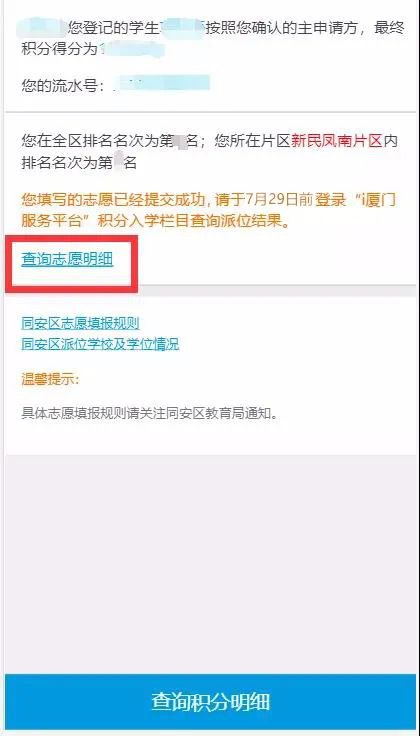Viewport: 420px width, 736px height.
Task: Click the blurred rank number within 片区
Action: [119, 162]
